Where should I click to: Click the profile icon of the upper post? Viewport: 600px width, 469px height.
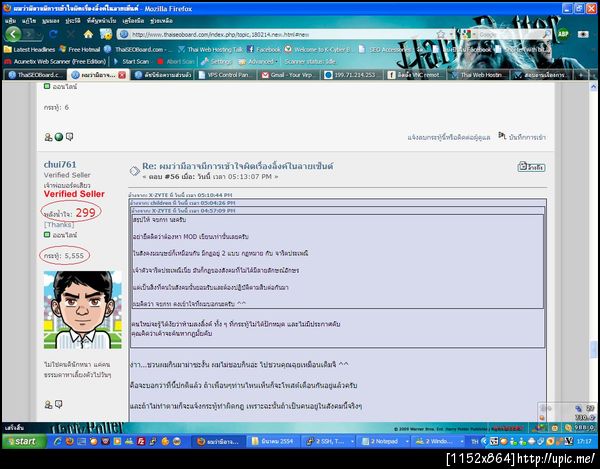pos(48,137)
